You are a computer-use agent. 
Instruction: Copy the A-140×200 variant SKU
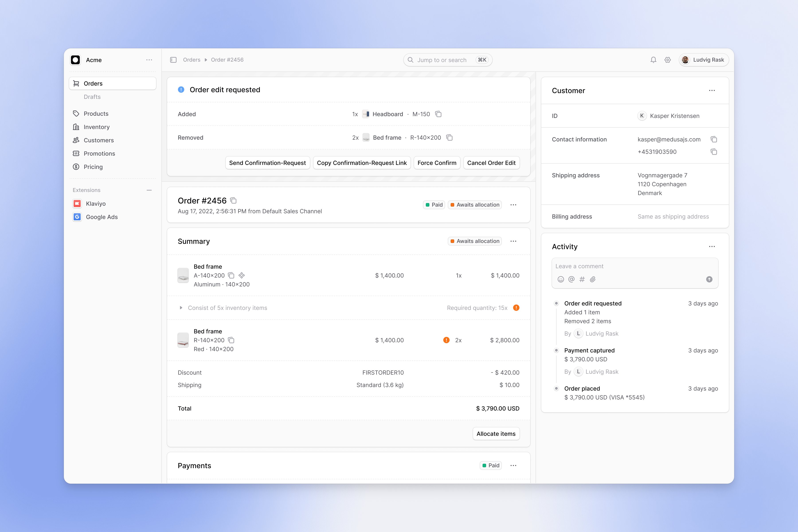(231, 276)
